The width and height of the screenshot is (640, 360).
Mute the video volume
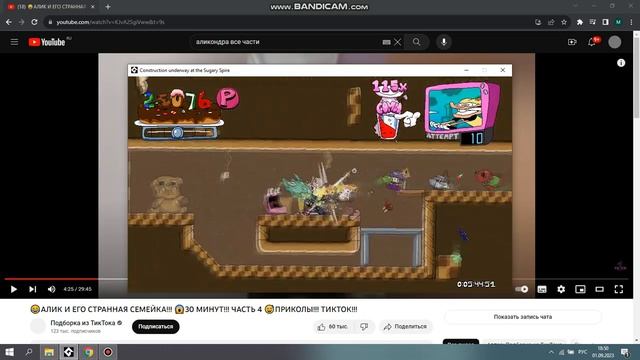click(51, 289)
